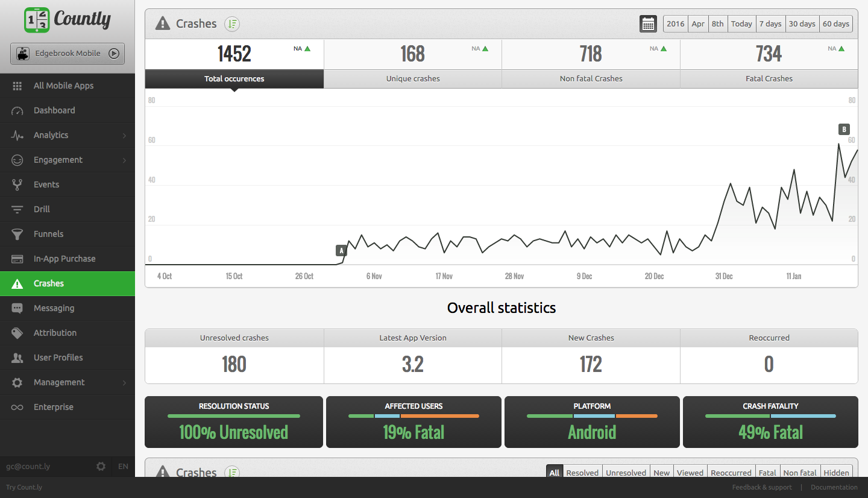The image size is (868, 498).
Task: Click the settings gear next to gc@count.ly
Action: (101, 466)
